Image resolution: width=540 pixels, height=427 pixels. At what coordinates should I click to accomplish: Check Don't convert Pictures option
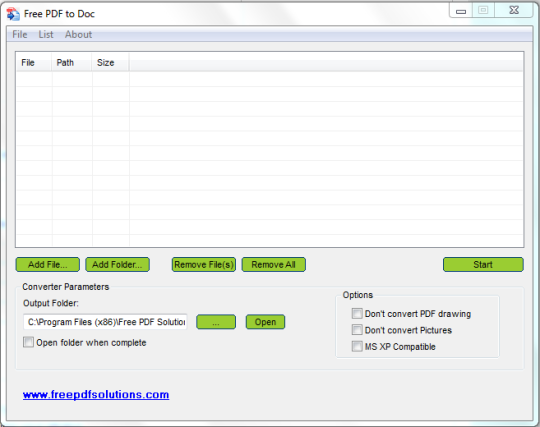(x=357, y=330)
